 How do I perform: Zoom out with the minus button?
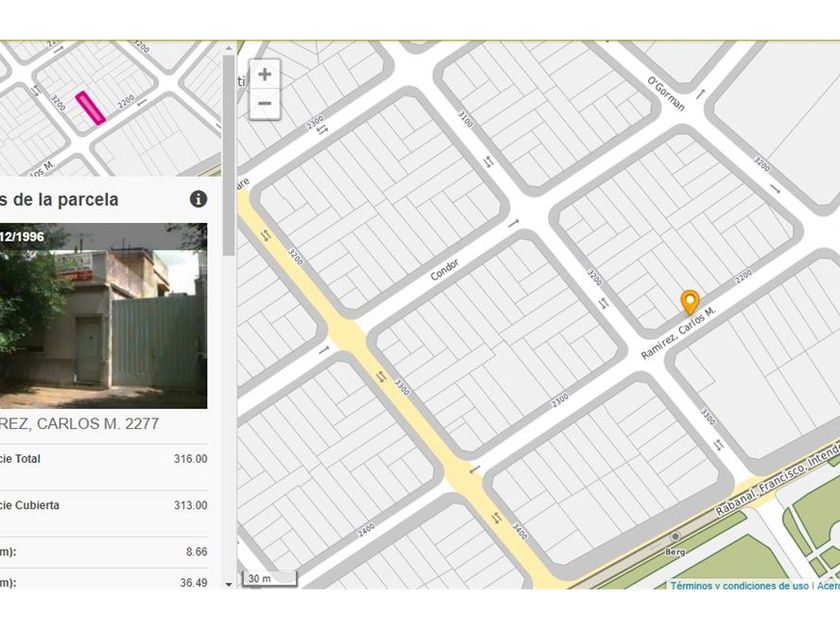pos(265,103)
